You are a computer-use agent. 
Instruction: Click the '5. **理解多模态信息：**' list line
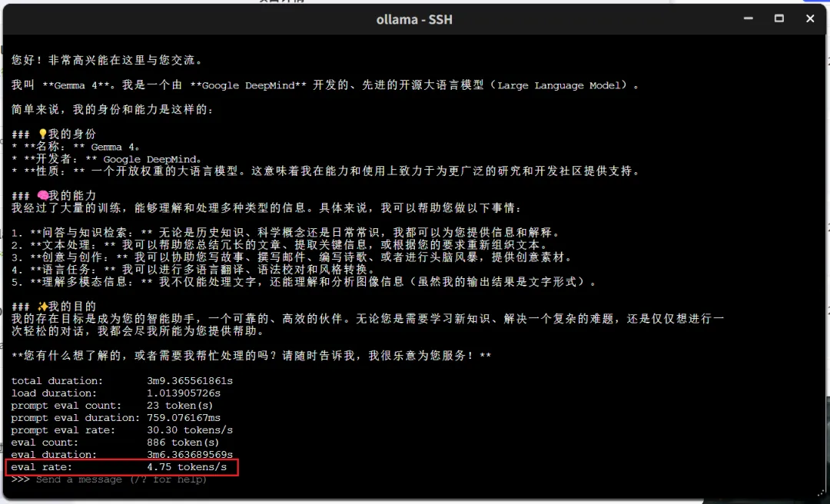[304, 282]
